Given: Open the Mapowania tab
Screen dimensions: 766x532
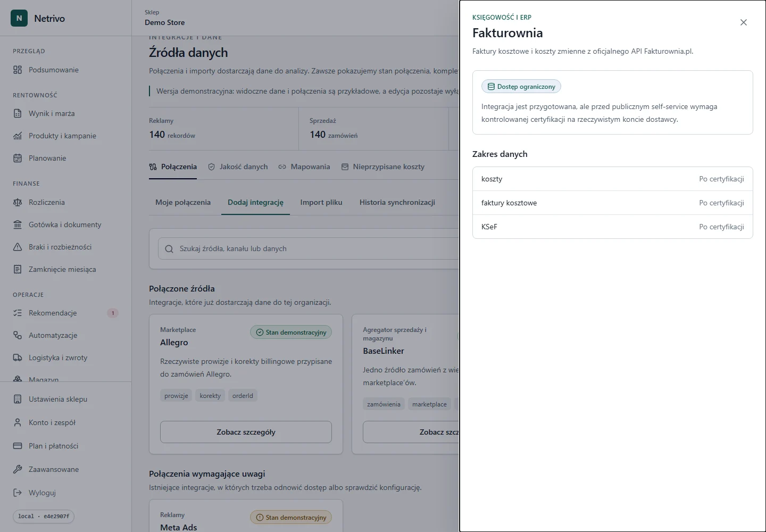Looking at the screenshot, I should (x=304, y=167).
